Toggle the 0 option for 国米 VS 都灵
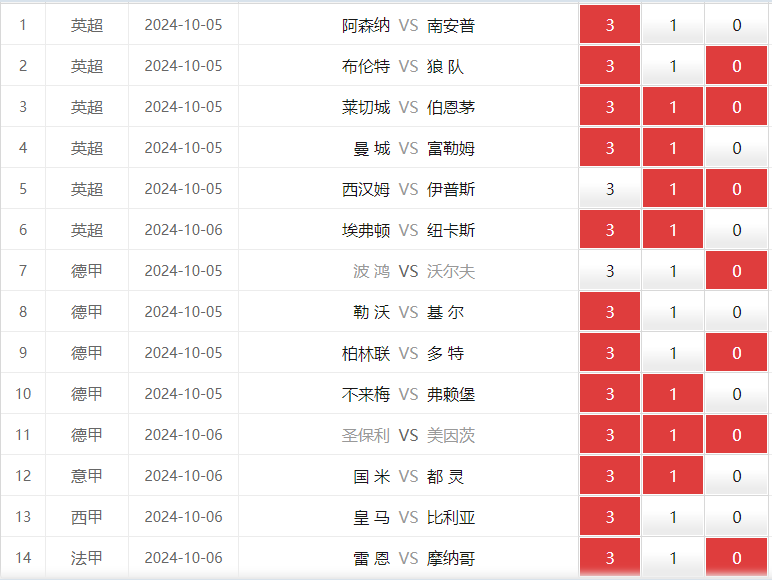Viewport: 772px width, 580px height. tap(736, 476)
